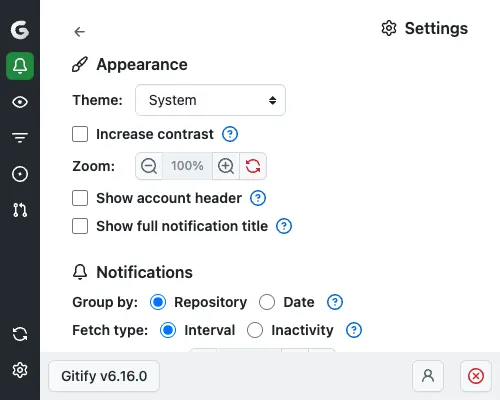Enable the Increase contrast checkbox

[80, 134]
